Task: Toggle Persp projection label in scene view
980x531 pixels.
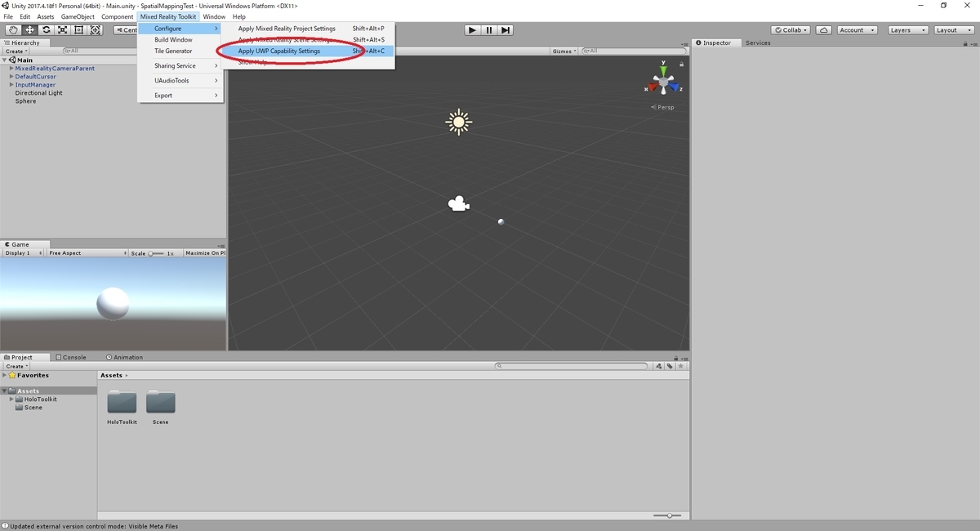Action: tap(664, 107)
